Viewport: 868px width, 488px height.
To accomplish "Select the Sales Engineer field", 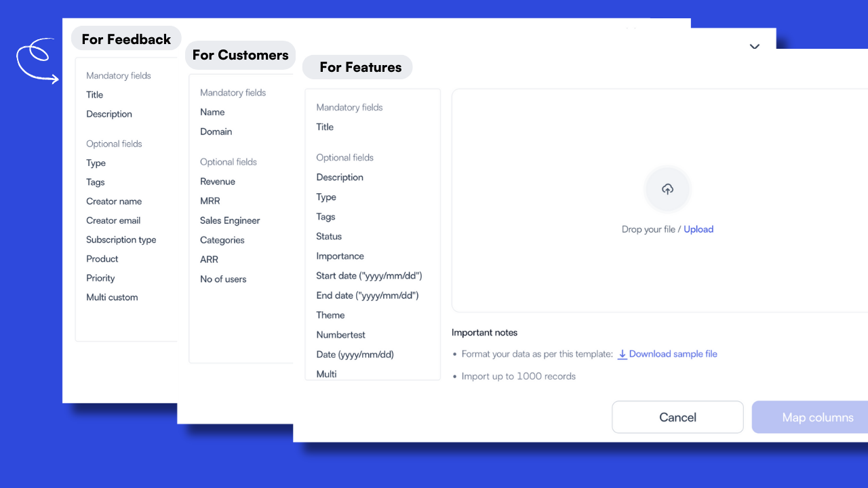I will point(230,220).
